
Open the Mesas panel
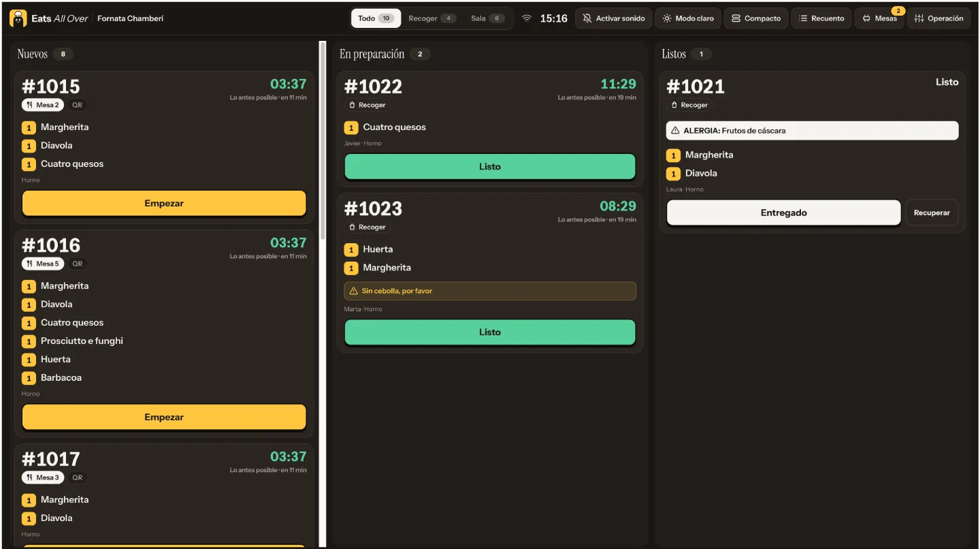coord(880,18)
